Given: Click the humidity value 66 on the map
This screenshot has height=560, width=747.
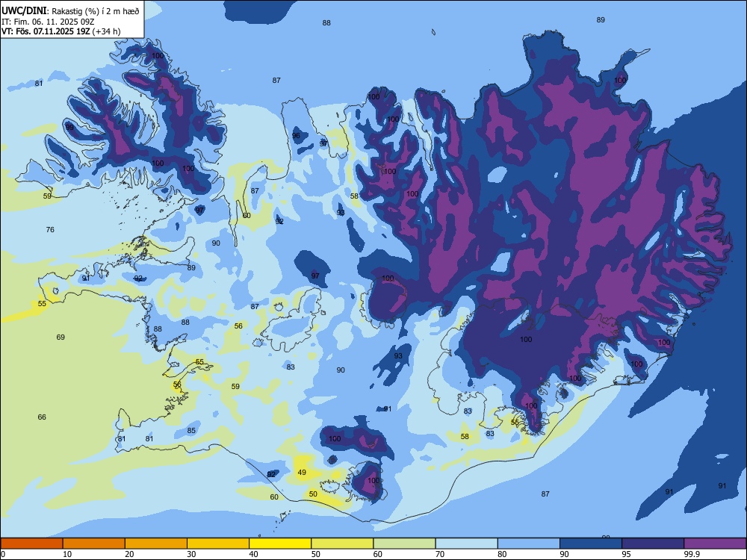Looking at the screenshot, I should [42, 417].
